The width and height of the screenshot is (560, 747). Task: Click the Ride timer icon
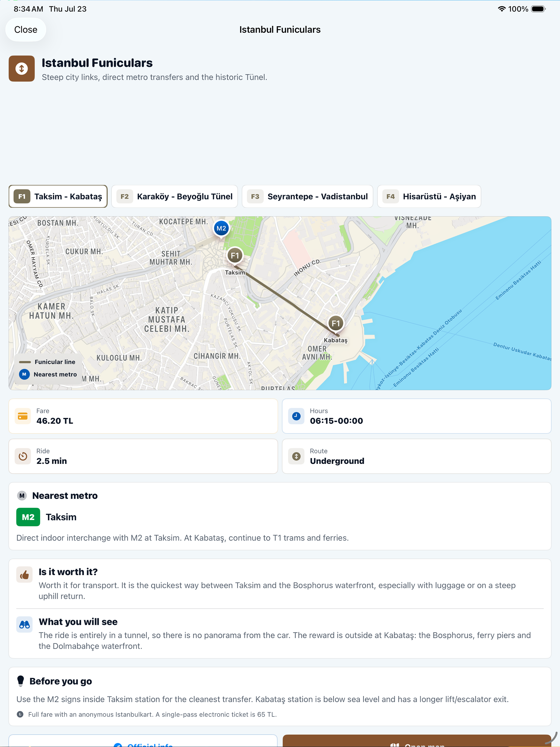(x=23, y=456)
